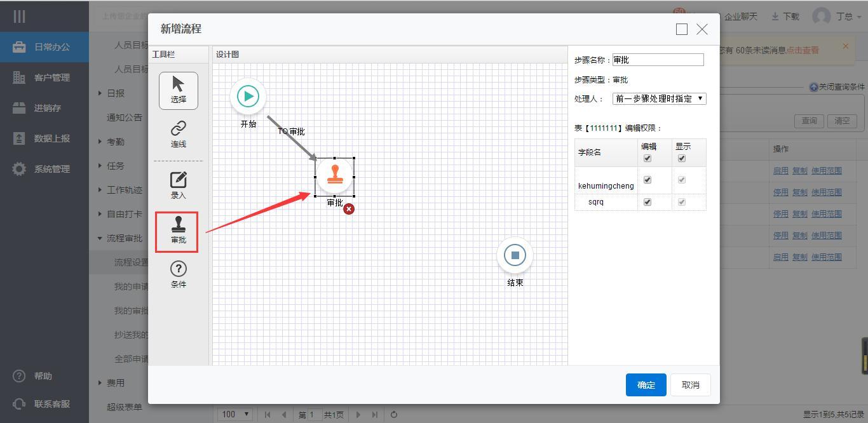Open the page size 100 dropdown
Viewport: 868px width, 423px height.
pyautogui.click(x=235, y=414)
